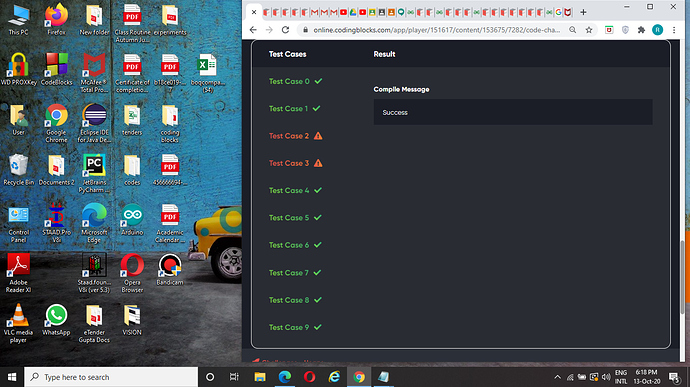Select Test Case 6 result
Image resolution: width=690 pixels, height=387 pixels.
pyautogui.click(x=295, y=245)
